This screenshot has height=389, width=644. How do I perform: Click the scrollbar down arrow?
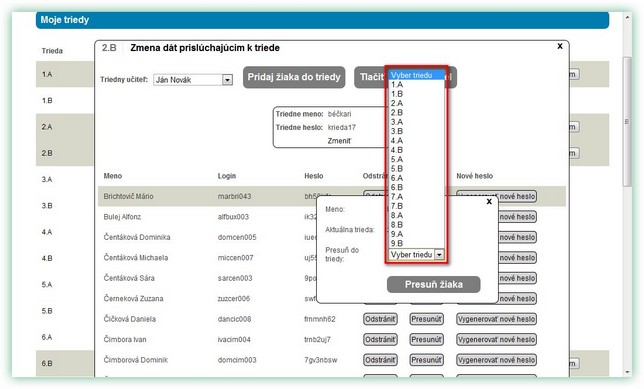pos(627,372)
